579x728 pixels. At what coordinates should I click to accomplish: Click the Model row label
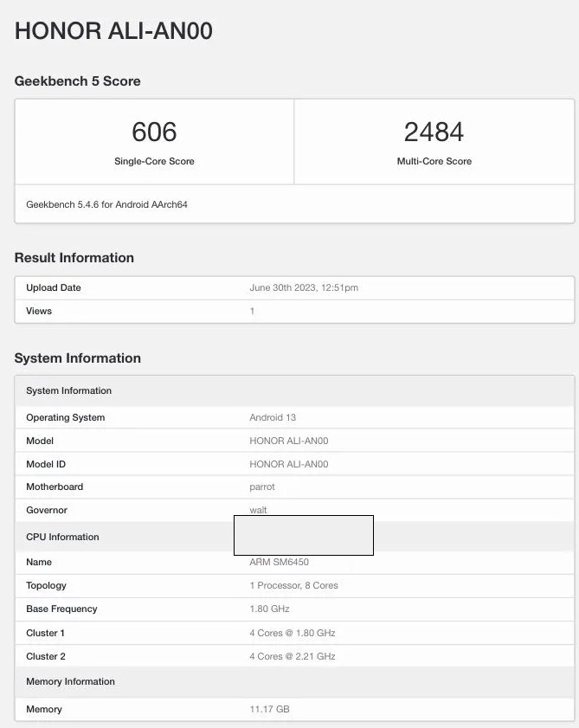pyautogui.click(x=40, y=441)
